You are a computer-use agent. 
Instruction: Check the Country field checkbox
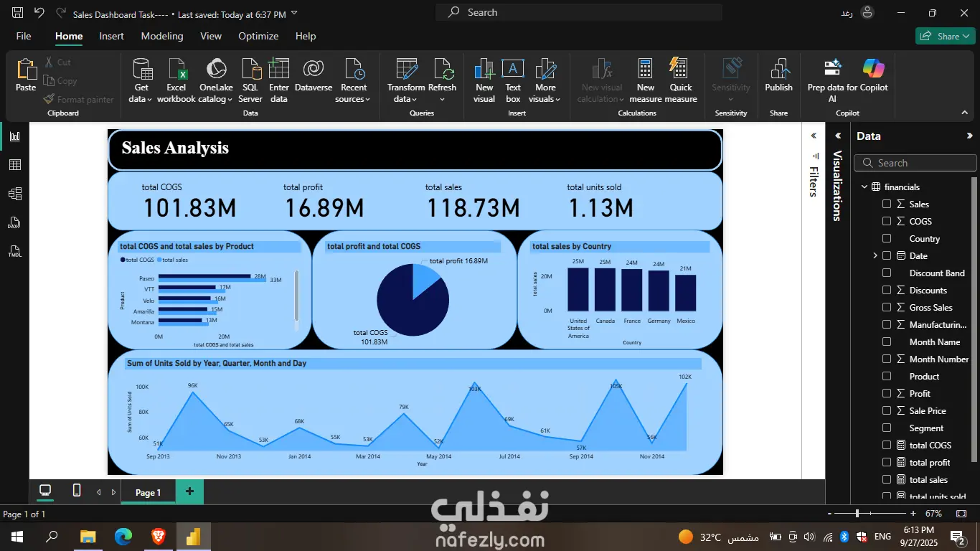[x=887, y=239]
